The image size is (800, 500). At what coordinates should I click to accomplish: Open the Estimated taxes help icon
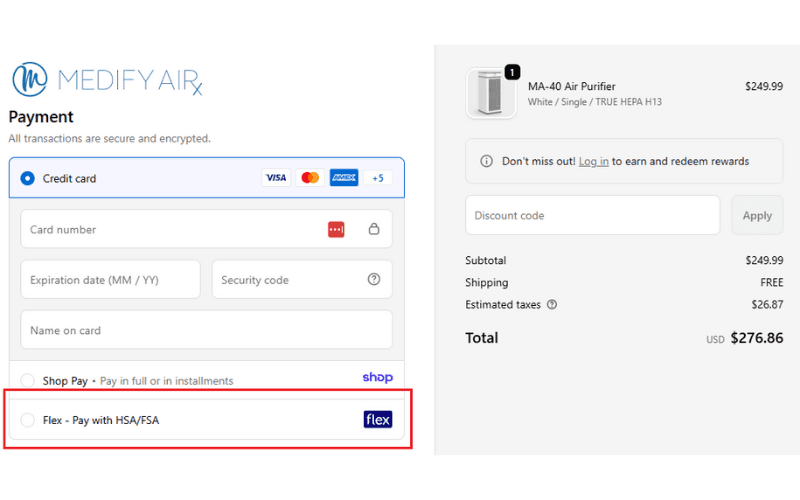[x=552, y=305]
